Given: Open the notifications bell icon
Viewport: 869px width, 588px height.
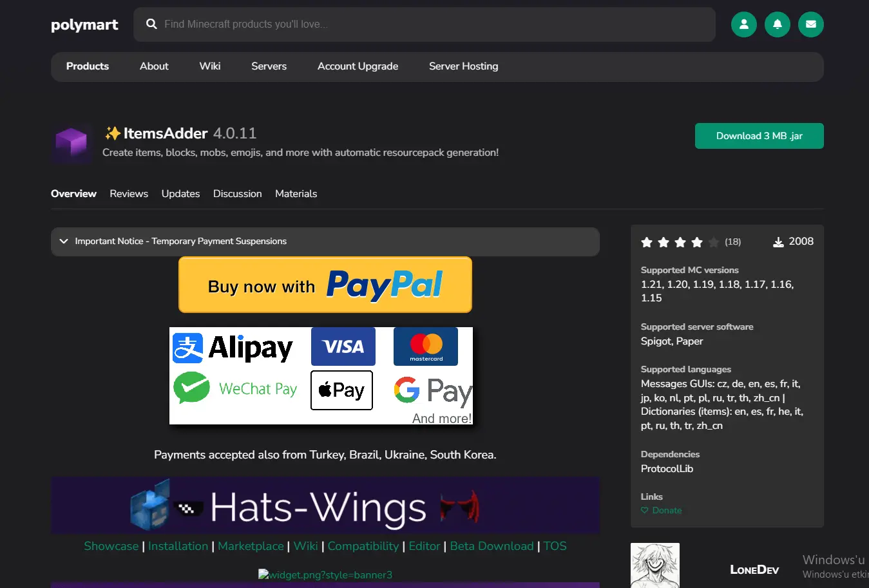Looking at the screenshot, I should 777,24.
